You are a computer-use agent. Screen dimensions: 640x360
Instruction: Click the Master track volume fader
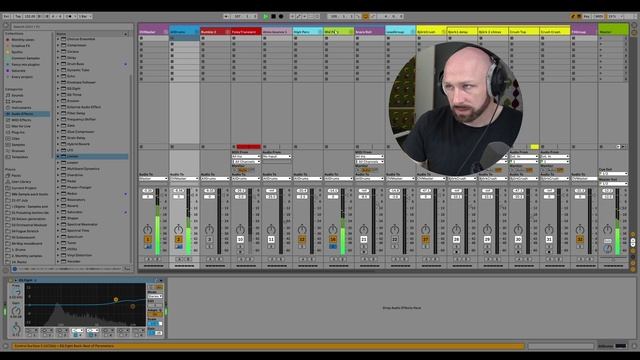[617, 222]
